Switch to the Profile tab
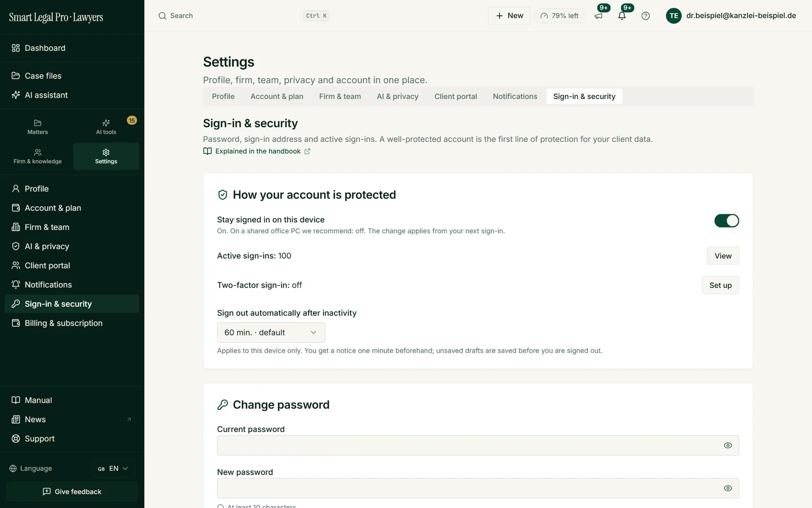 223,97
